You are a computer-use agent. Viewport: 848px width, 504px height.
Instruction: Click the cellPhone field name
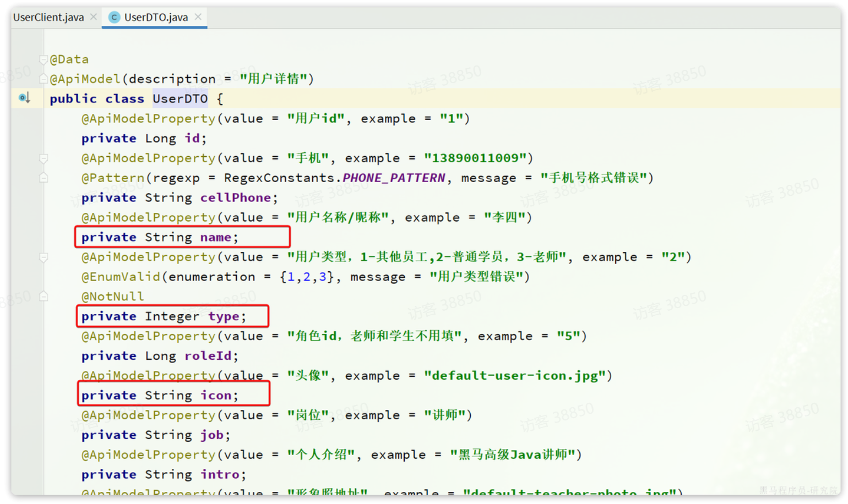point(235,198)
